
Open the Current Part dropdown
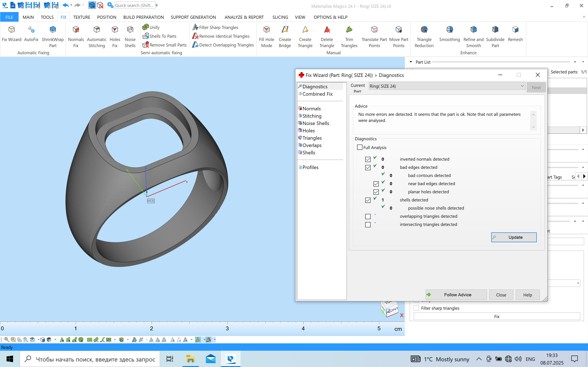pyautogui.click(x=522, y=86)
